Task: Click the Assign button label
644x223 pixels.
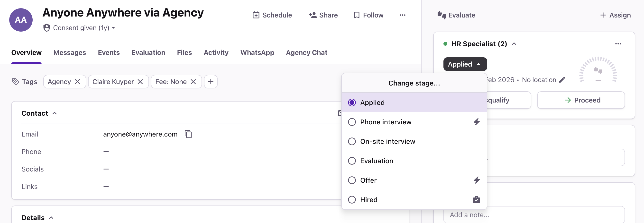Action: 620,15
